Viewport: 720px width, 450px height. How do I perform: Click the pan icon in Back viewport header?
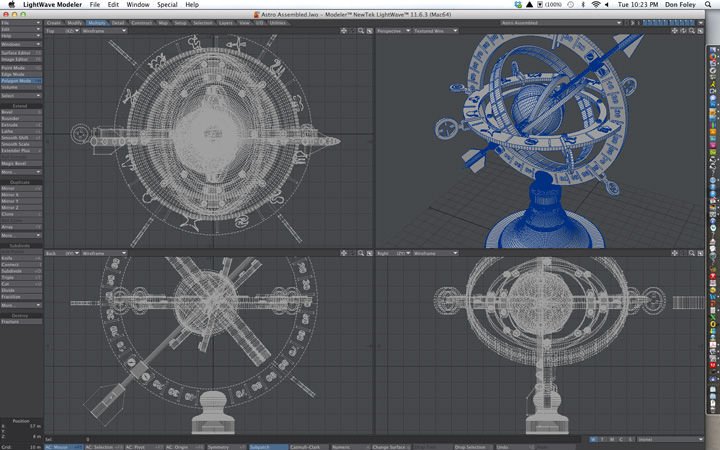[343, 254]
